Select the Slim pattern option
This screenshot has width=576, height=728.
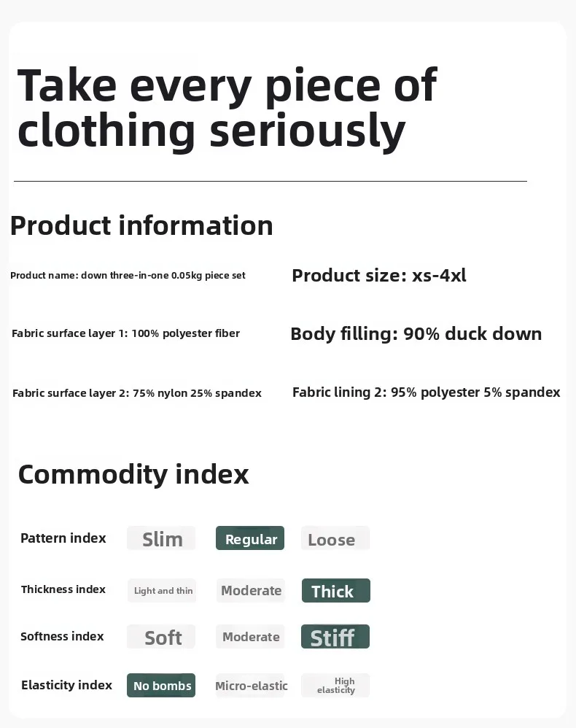[161, 539]
